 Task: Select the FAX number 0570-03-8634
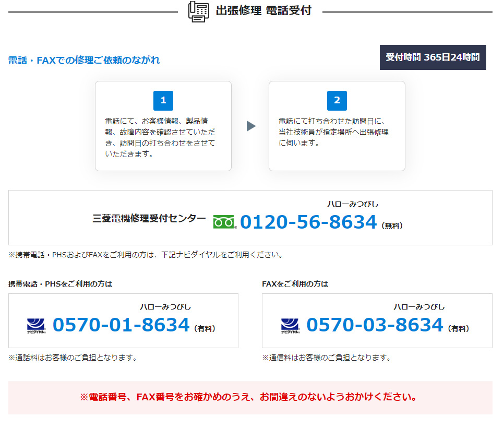[x=375, y=325]
